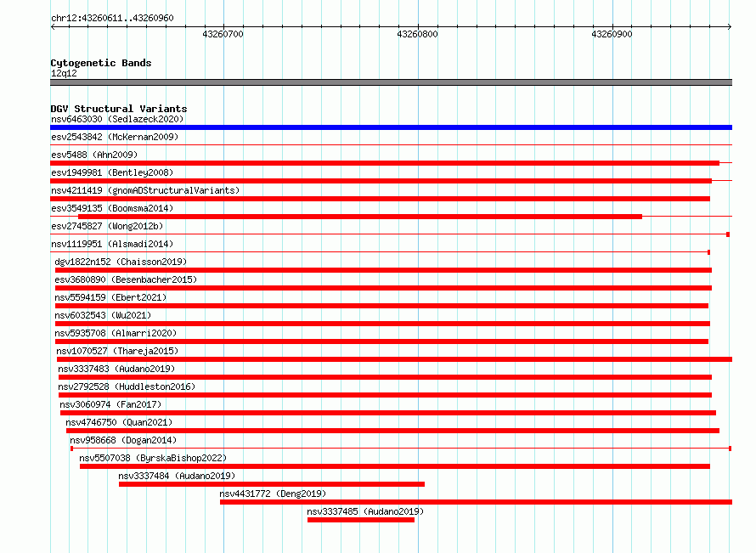Click red bar under nsv3337484
756x553 pixels.
pos(272,484)
